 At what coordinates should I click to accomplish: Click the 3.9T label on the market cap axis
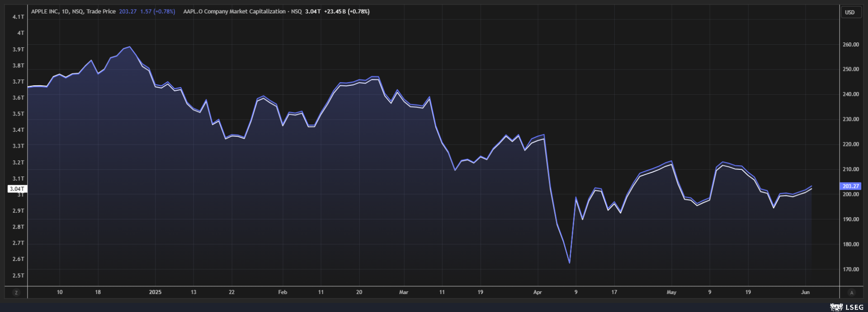coord(19,49)
